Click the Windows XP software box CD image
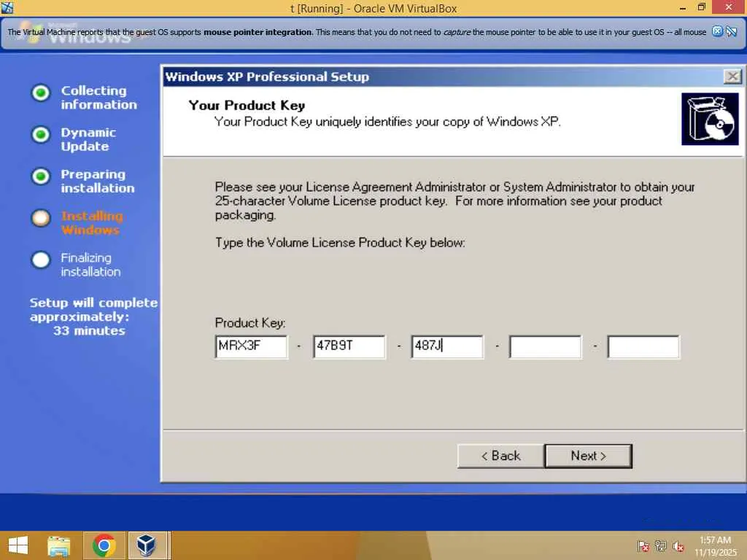747x560 pixels. (710, 119)
